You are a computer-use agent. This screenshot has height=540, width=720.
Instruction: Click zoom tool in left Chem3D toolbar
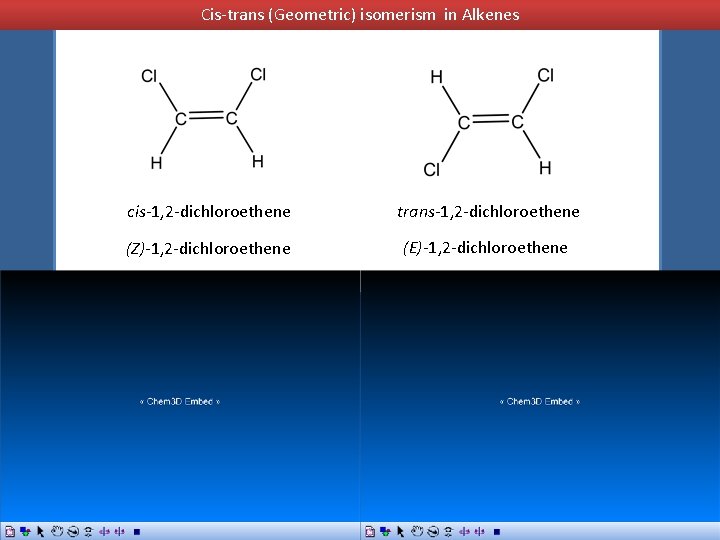88,531
